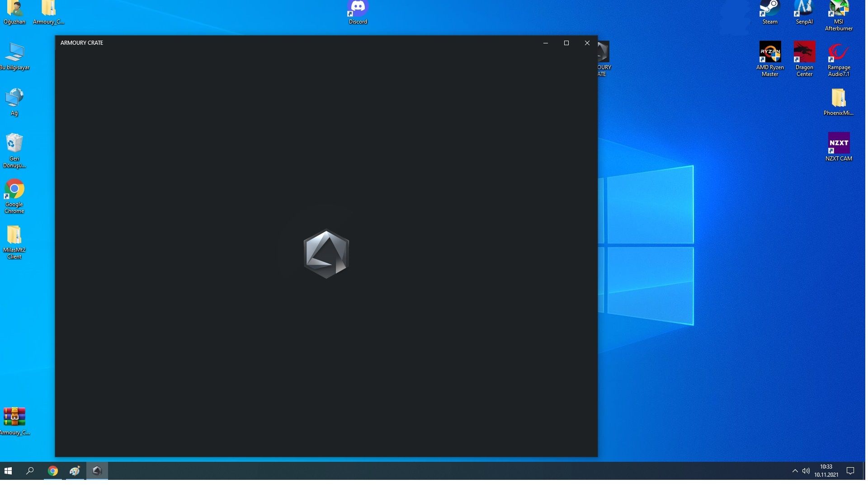Open Bu bilgisayar desktop icon

pyautogui.click(x=14, y=53)
